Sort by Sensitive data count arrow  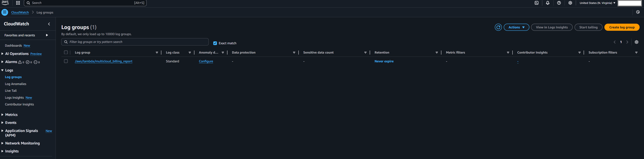(x=365, y=53)
